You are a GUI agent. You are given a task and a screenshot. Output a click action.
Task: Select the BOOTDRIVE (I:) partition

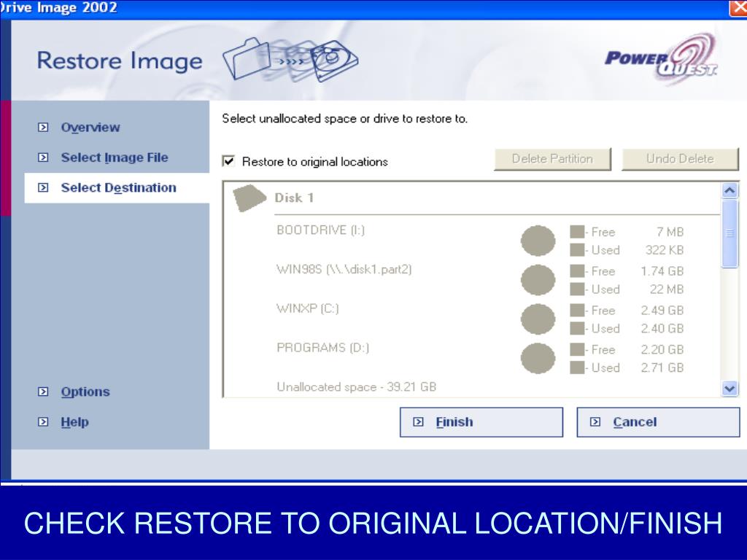pyautogui.click(x=321, y=230)
